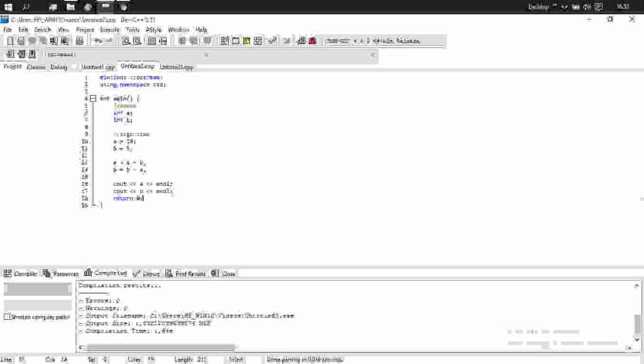Show the Find Results bottom tab

[190, 273]
